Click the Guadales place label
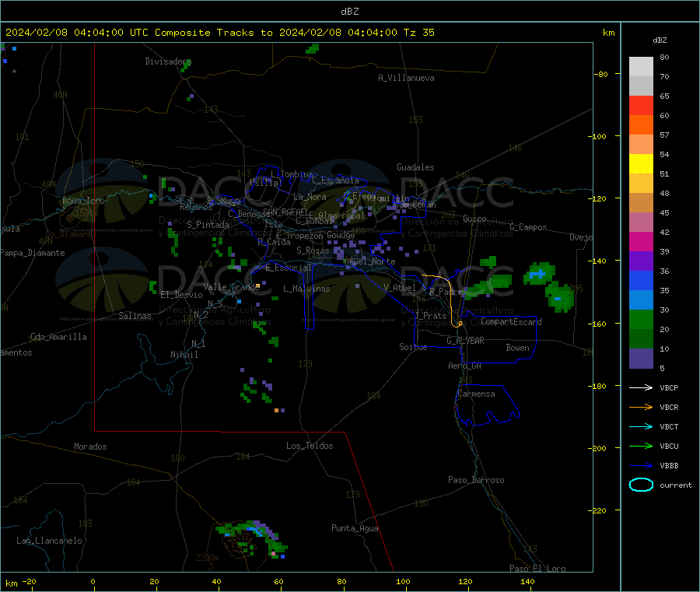Image resolution: width=700 pixels, height=592 pixels. point(415,167)
